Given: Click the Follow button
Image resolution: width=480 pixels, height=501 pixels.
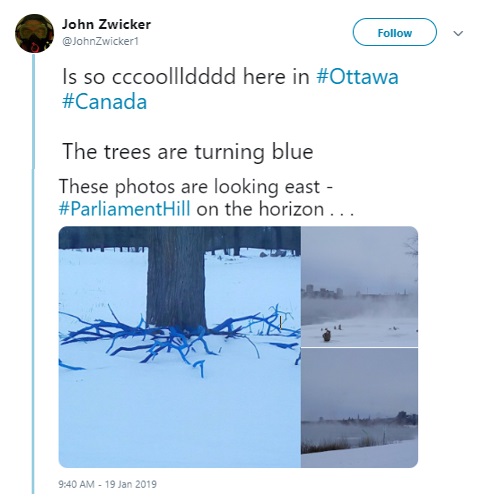Looking at the screenshot, I should (395, 32).
